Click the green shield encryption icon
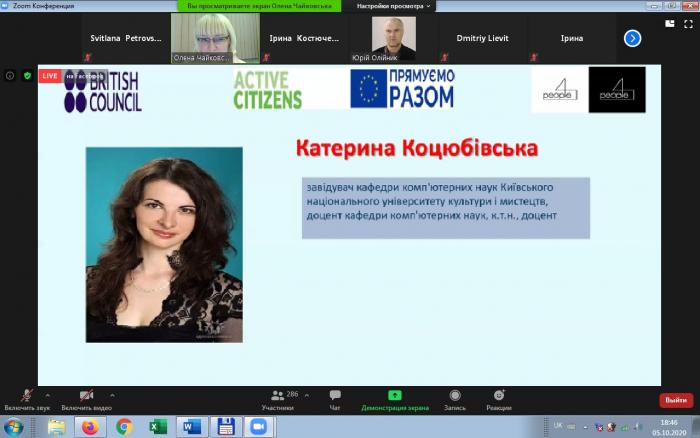 coord(27,75)
